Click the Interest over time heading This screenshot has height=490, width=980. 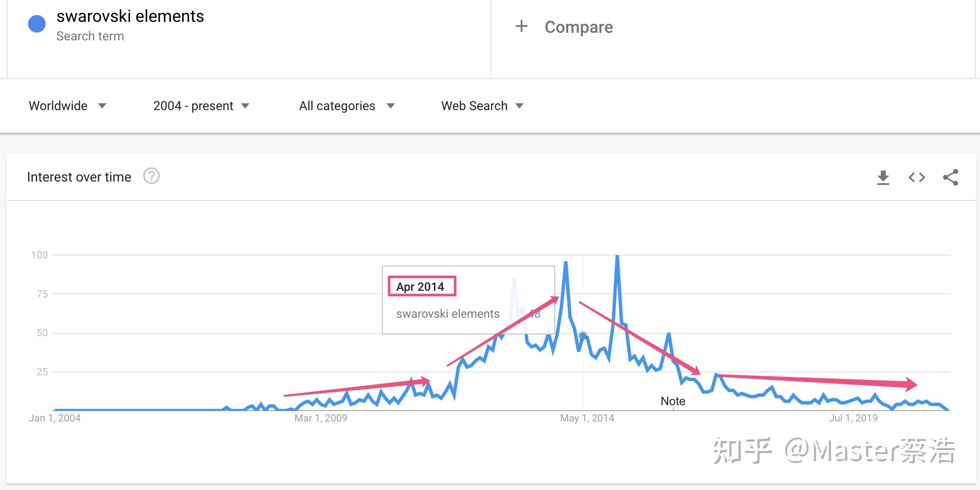(x=79, y=177)
